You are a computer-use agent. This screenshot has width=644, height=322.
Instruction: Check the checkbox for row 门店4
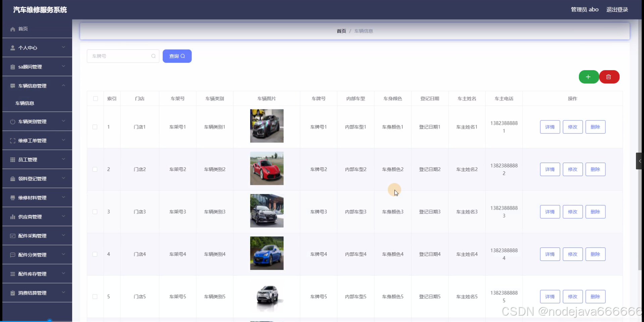coord(95,254)
